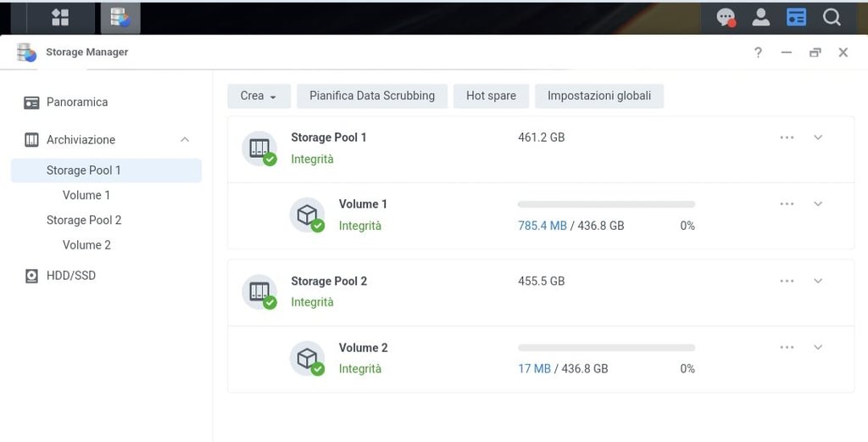Open the help question mark icon
868x442 pixels.
pos(758,53)
